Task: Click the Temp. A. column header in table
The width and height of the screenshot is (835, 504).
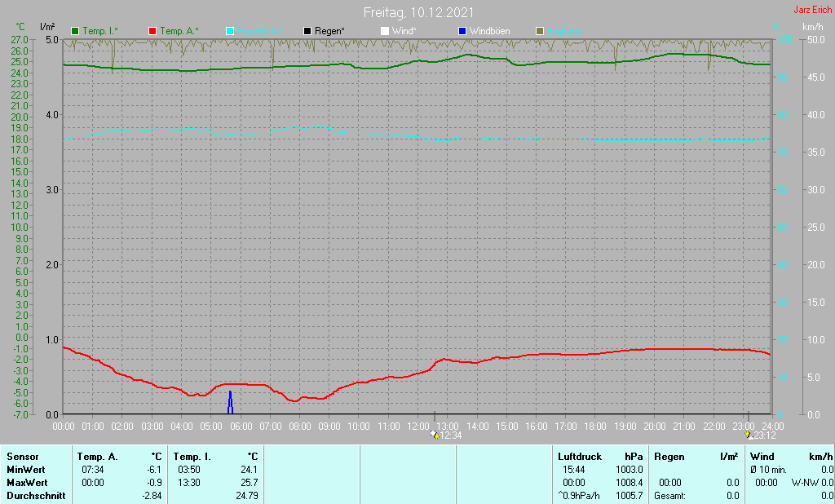Action: click(x=97, y=457)
